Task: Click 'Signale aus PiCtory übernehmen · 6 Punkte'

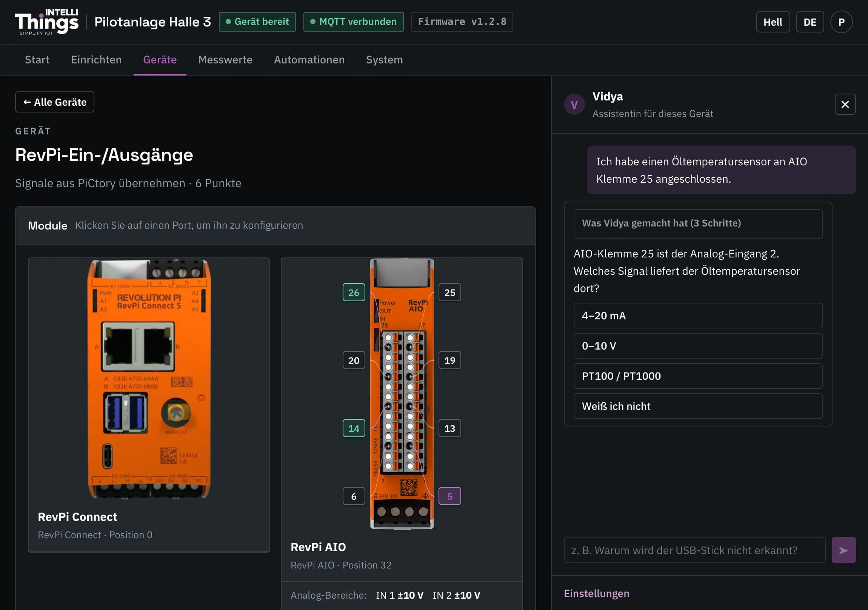Action: coord(128,183)
